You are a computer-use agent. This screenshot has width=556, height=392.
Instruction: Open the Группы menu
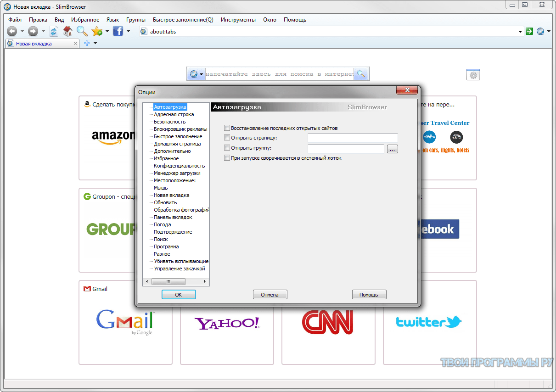(x=136, y=20)
